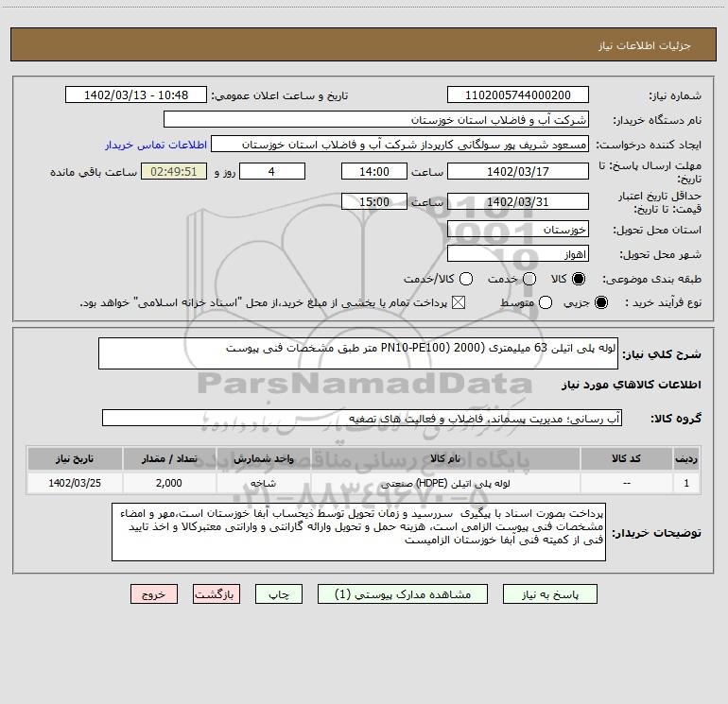
Task: Select the کالا radio button
Action: coord(579,279)
